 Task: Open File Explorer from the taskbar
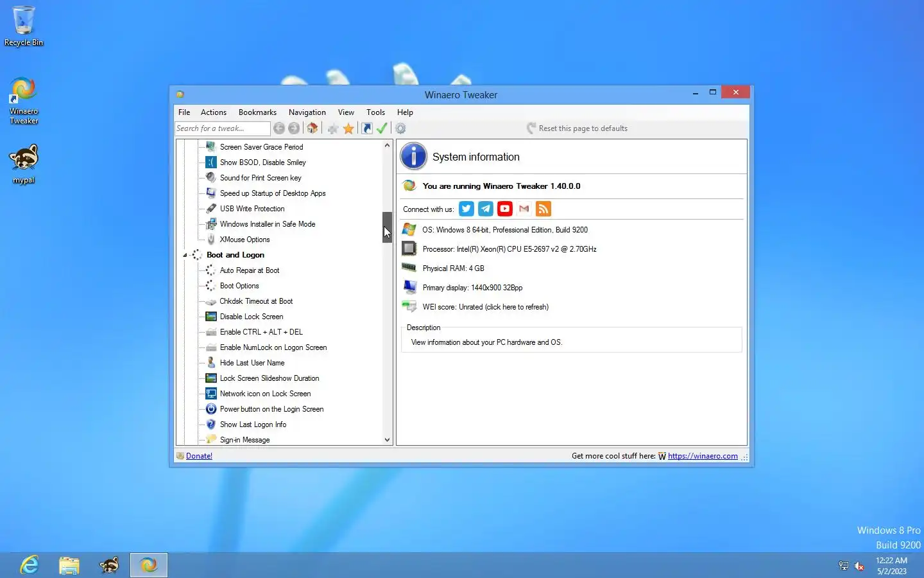[69, 565]
